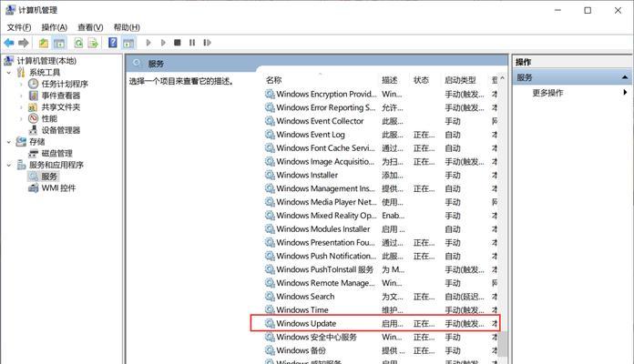
Task: Open the 帮助(H) menu
Action: pos(127,27)
